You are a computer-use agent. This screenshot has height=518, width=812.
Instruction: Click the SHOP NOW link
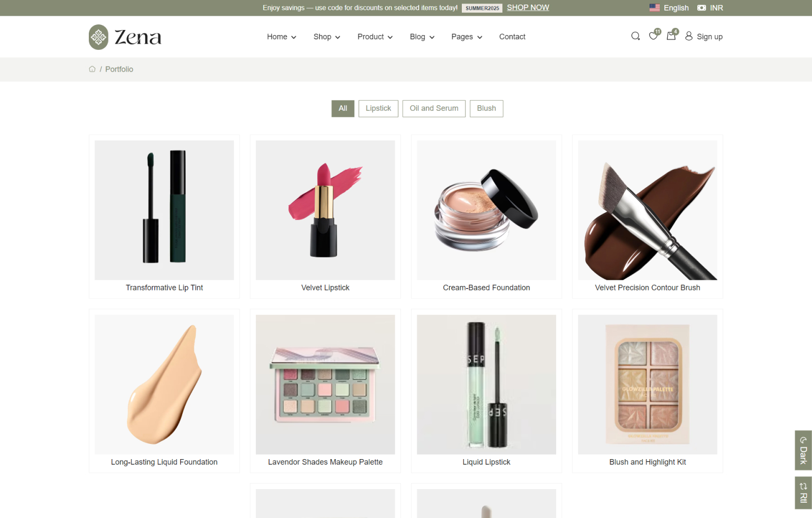[x=528, y=8]
